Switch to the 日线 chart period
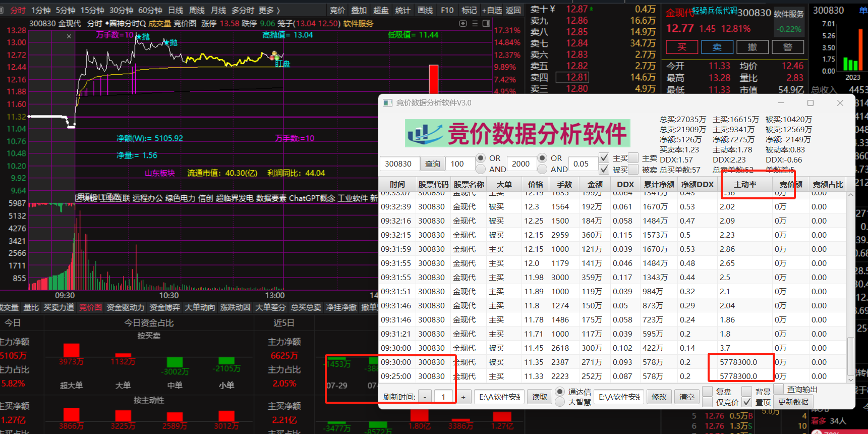Image resolution: width=868 pixels, height=434 pixels. 176,10
